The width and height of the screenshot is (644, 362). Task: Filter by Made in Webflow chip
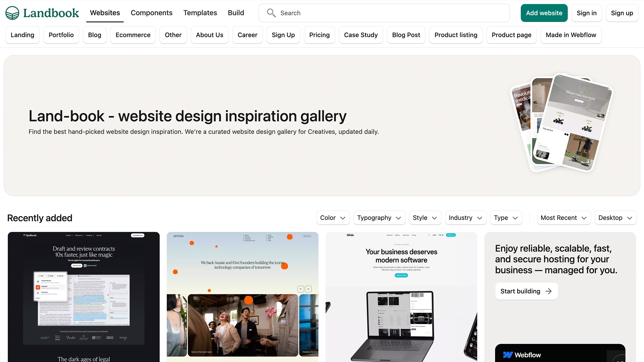point(571,35)
